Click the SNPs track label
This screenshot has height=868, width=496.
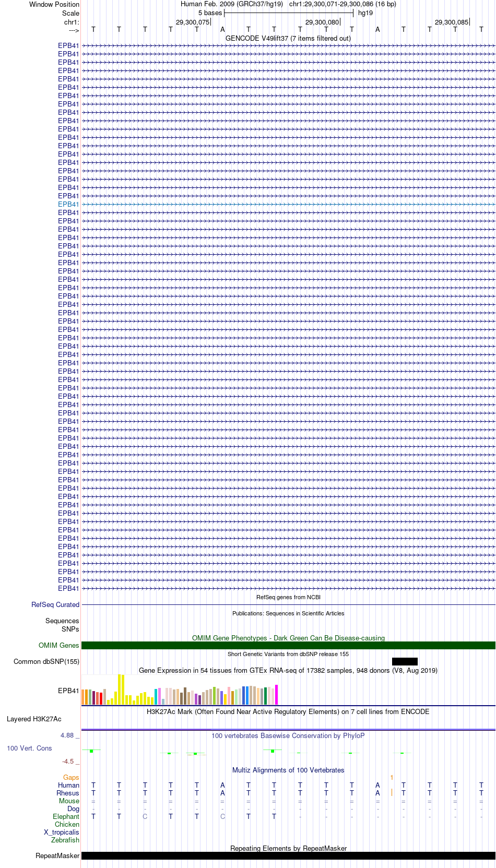70,629
